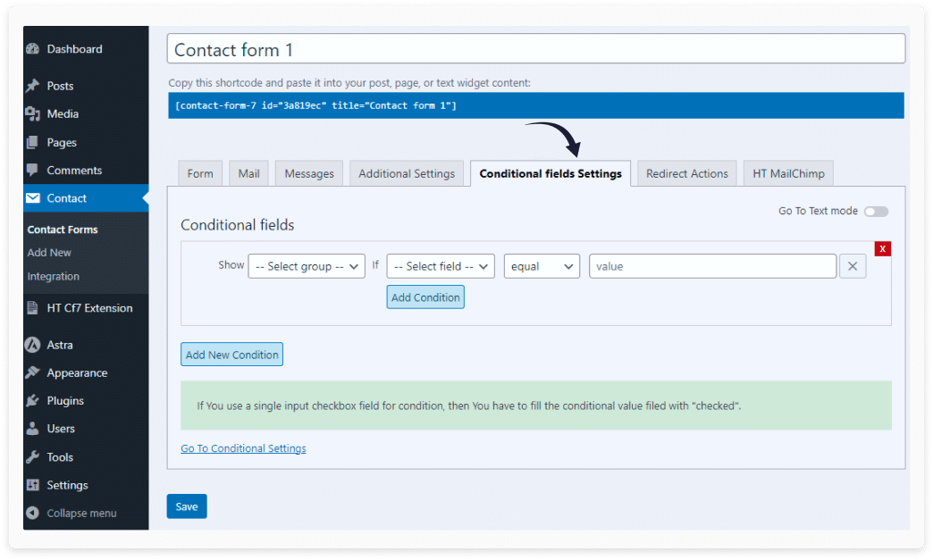Toggle the Go To Text mode switch
The width and height of the screenshot is (933, 560).
coord(876,212)
